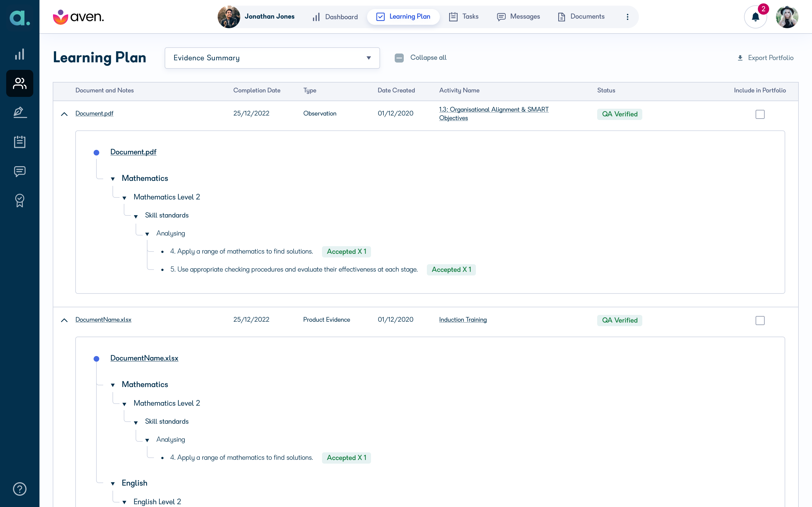Tick Include in Portfolio for Document.pdf

click(x=760, y=114)
